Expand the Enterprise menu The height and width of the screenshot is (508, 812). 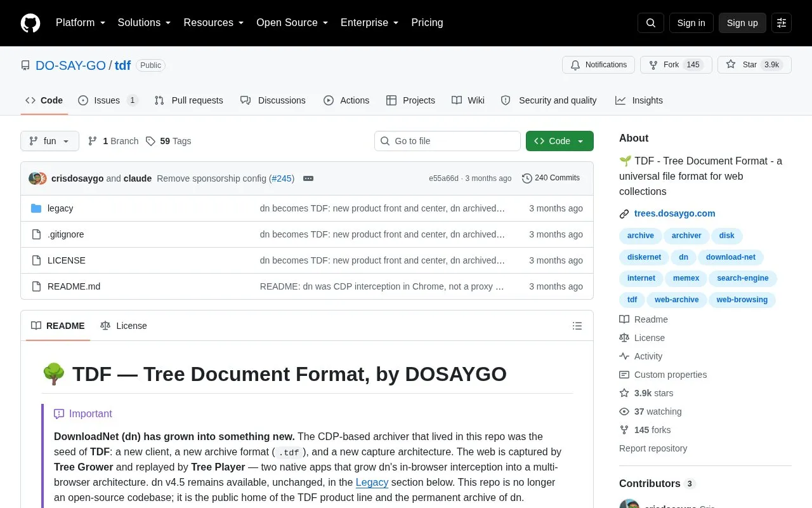(370, 23)
